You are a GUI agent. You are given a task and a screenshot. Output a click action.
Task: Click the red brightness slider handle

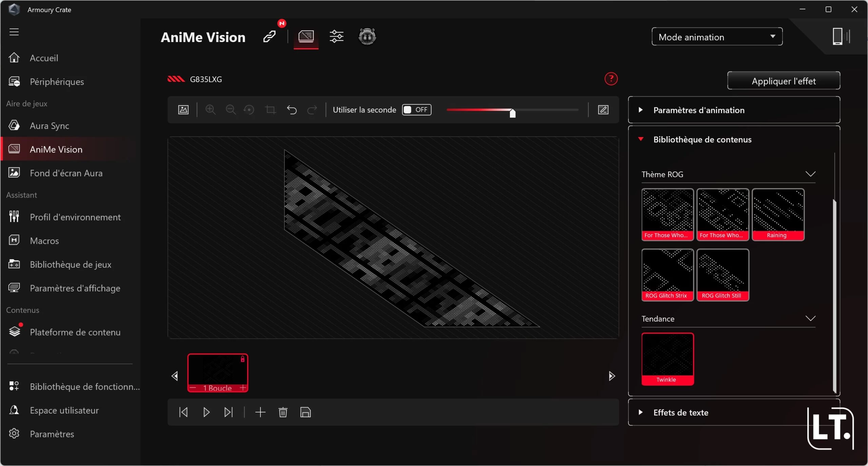pyautogui.click(x=513, y=113)
